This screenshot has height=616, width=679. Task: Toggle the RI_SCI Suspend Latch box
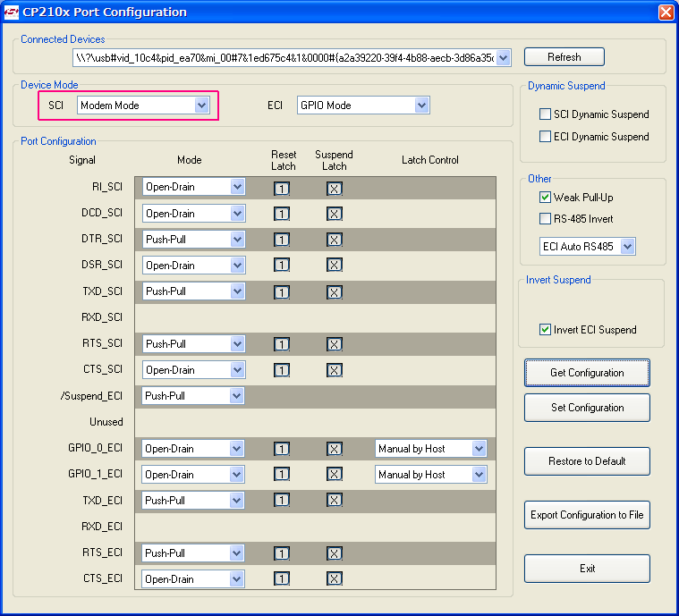[335, 189]
